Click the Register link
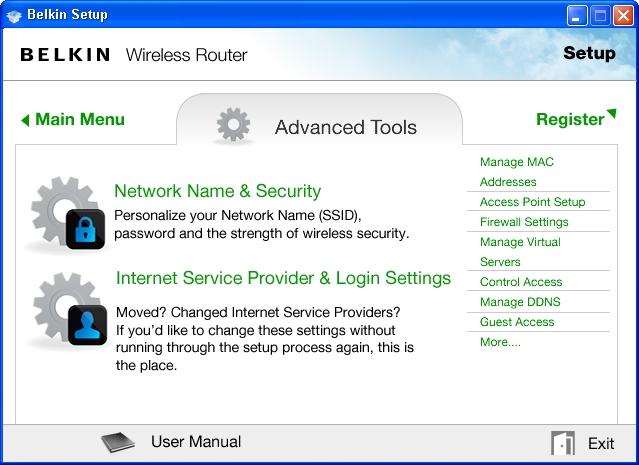 click(x=570, y=119)
